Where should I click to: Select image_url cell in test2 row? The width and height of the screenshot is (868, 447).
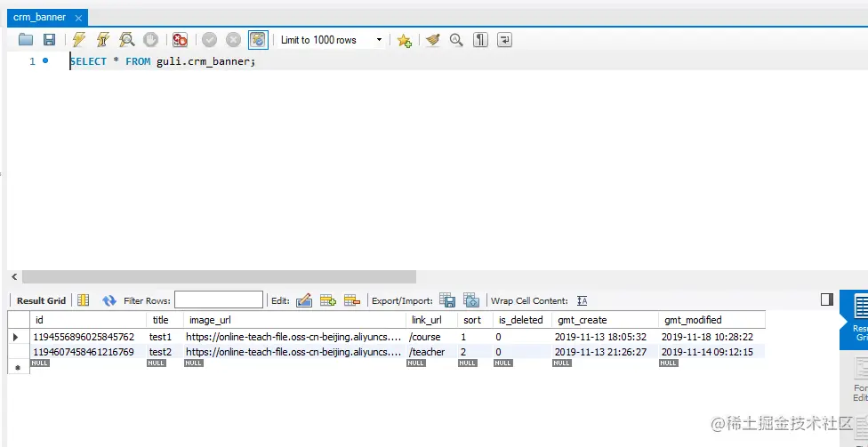point(294,351)
